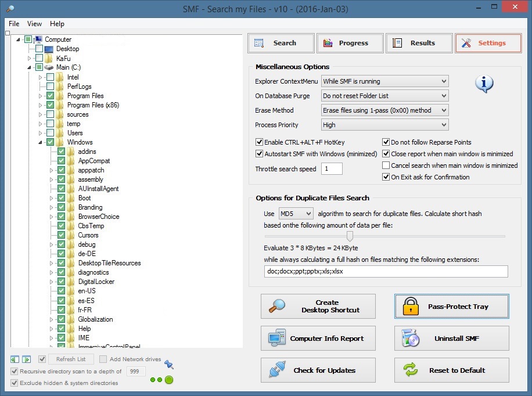
Task: Open the MD5 hash algorithm dropdown
Action: pyautogui.click(x=296, y=214)
